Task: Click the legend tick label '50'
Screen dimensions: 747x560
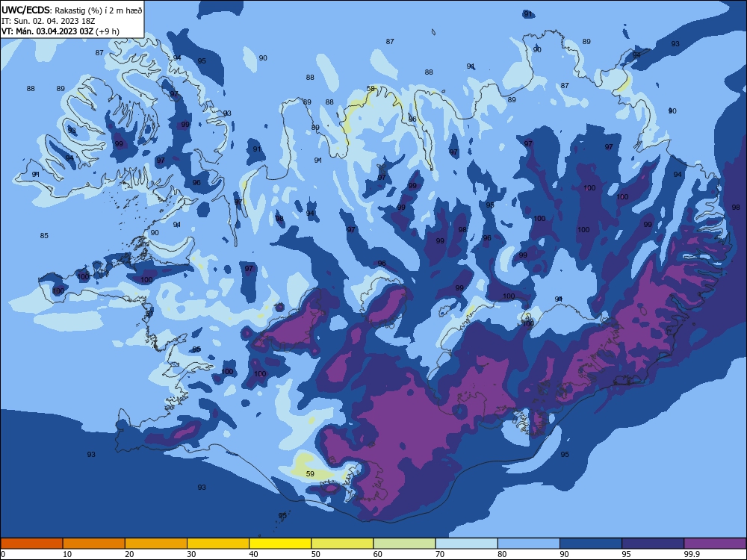Action: pyautogui.click(x=316, y=554)
